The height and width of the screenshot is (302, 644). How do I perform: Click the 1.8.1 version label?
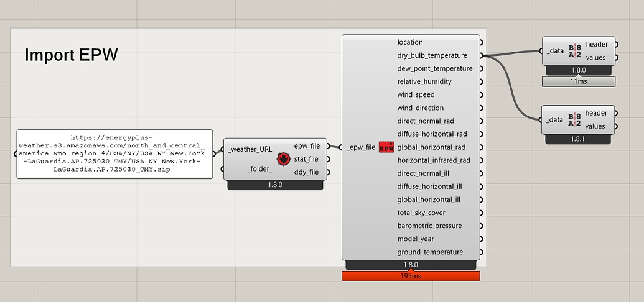pos(578,140)
